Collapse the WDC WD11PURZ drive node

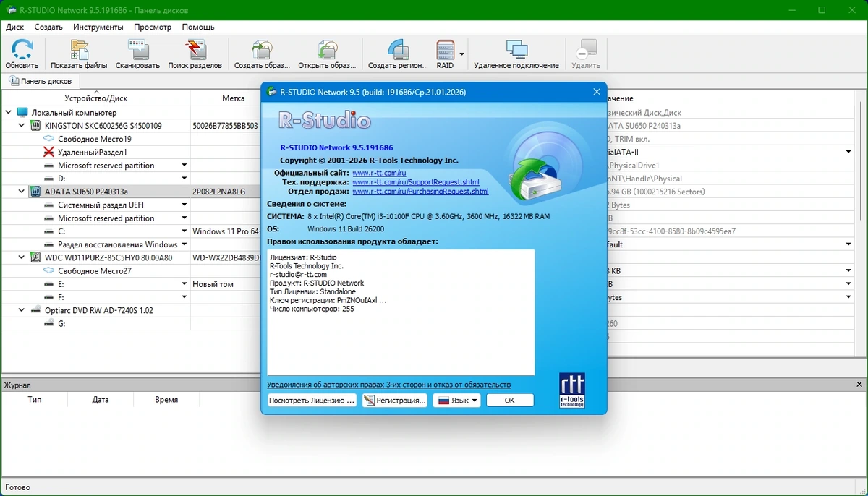pos(22,257)
